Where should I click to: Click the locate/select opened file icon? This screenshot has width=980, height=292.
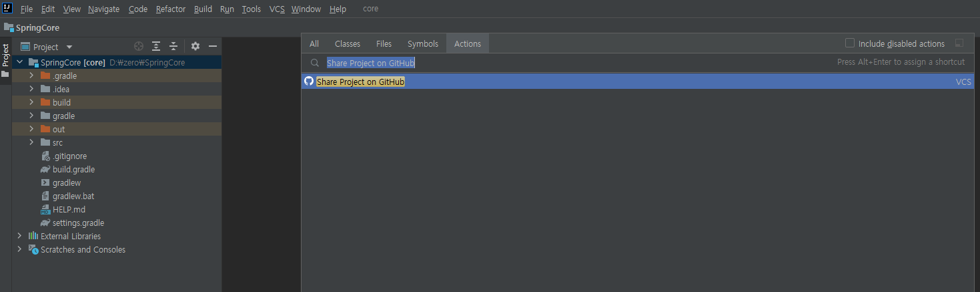pos(139,46)
